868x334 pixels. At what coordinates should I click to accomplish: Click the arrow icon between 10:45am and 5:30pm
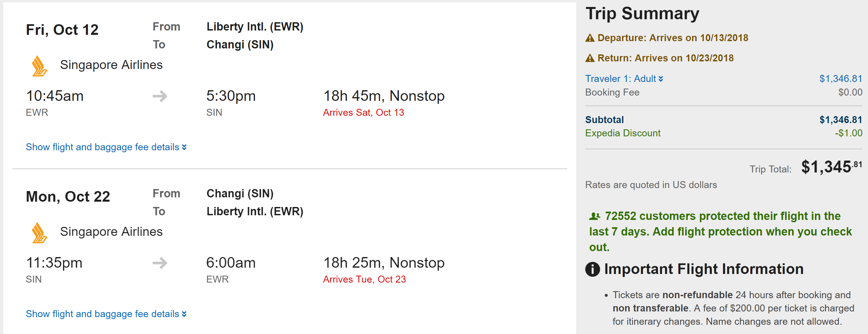pyautogui.click(x=160, y=97)
